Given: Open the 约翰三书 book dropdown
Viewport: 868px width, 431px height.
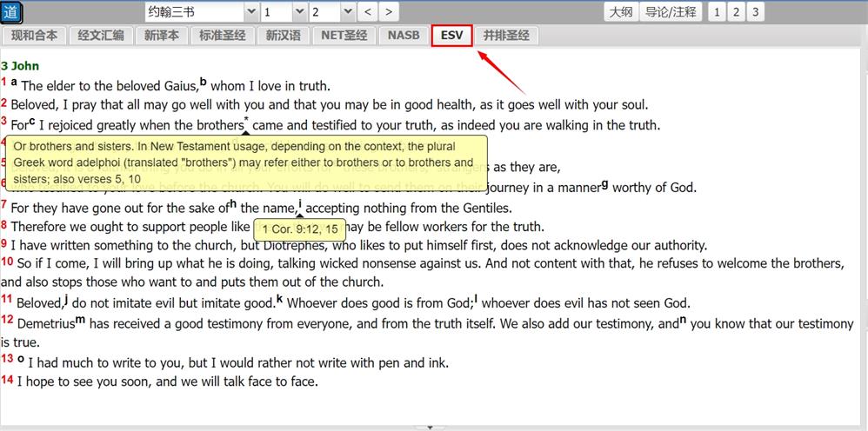Looking at the screenshot, I should (x=202, y=11).
